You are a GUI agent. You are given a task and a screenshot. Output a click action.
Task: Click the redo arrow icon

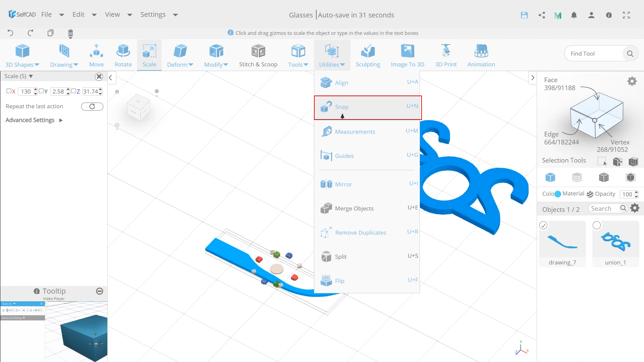(x=31, y=33)
